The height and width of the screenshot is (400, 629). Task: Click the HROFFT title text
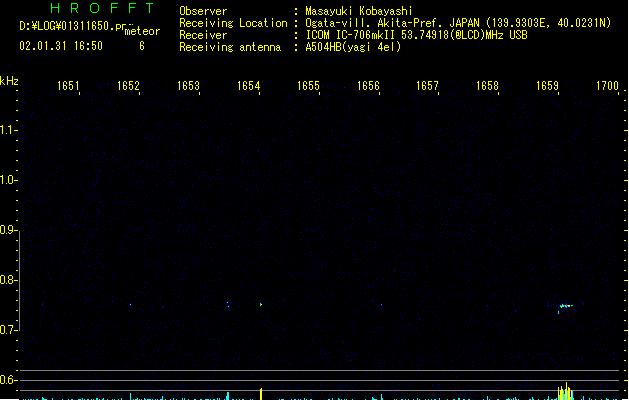coord(103,8)
